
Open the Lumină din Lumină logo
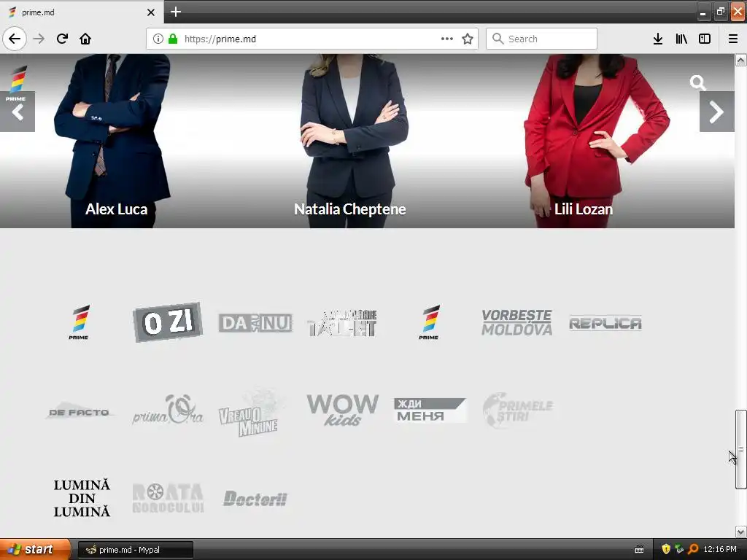coord(82,499)
